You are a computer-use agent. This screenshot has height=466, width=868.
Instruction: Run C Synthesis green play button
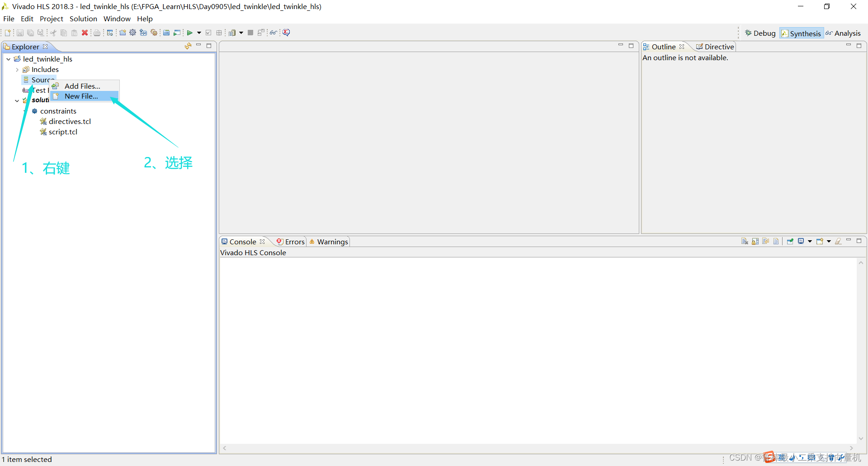point(190,33)
